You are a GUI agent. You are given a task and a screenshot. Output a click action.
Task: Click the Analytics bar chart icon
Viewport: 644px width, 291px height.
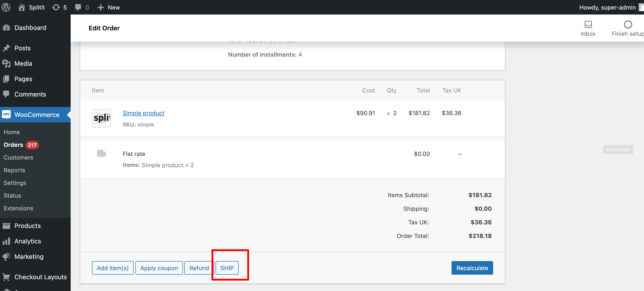coord(7,241)
